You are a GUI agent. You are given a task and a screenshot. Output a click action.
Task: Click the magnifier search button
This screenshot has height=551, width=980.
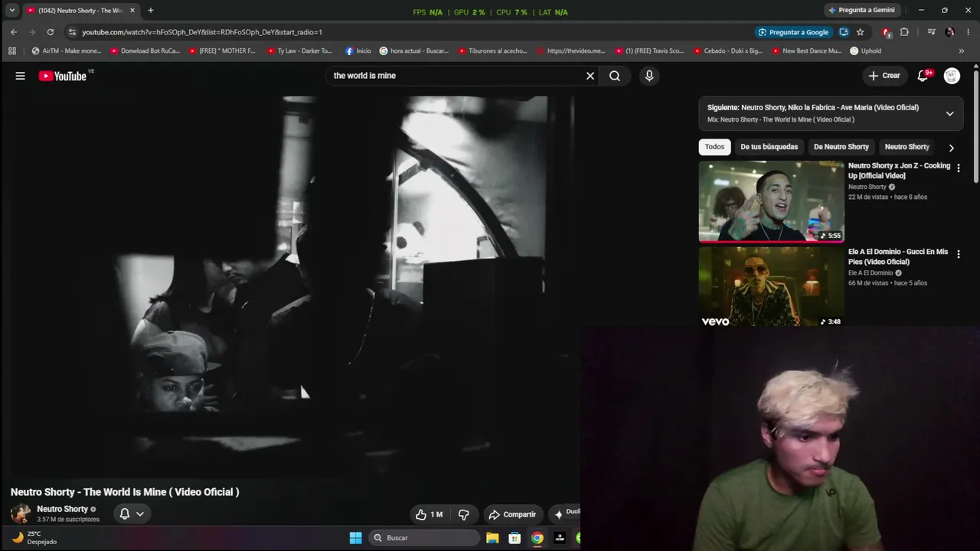(x=615, y=76)
